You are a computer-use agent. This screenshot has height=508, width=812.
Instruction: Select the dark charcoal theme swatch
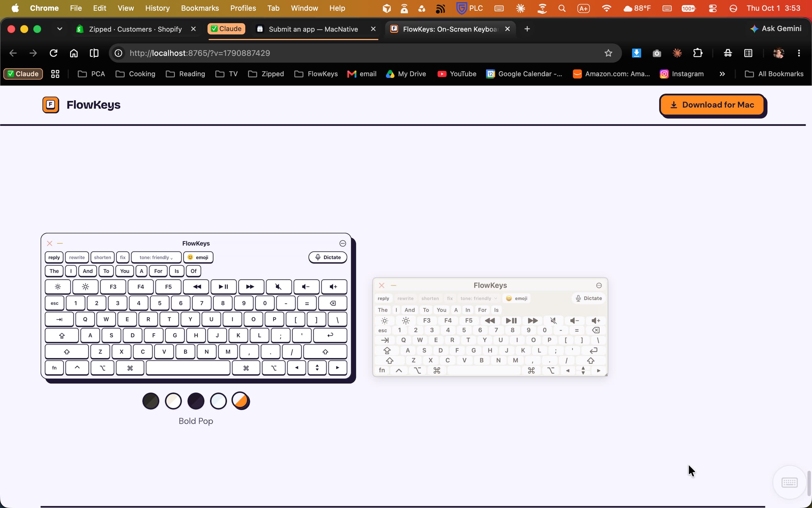click(x=151, y=401)
